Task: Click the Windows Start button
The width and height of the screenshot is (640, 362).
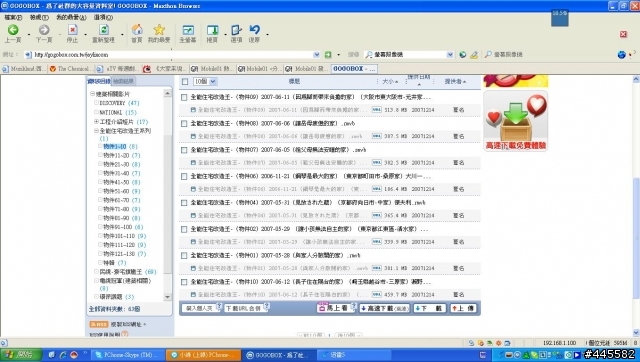Action: (x=20, y=355)
